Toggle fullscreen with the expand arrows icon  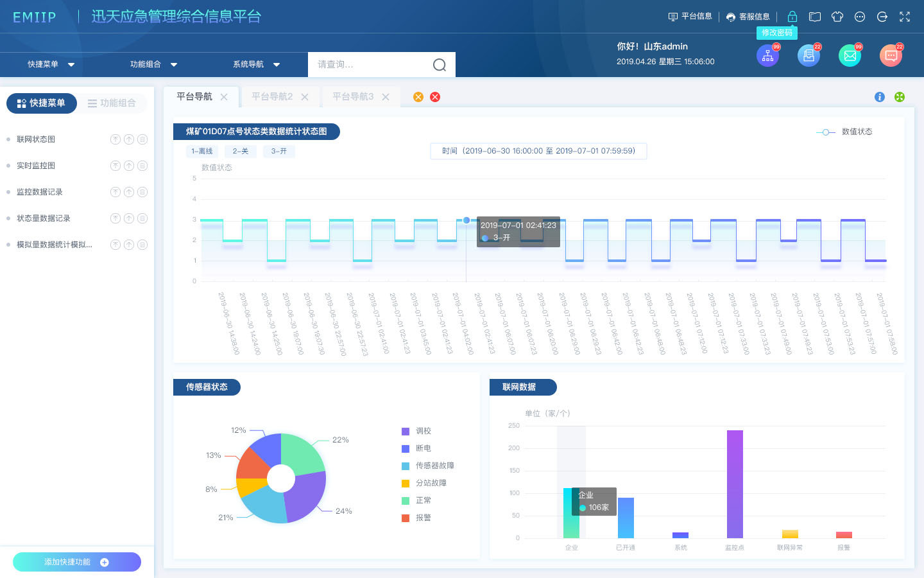pyautogui.click(x=905, y=17)
